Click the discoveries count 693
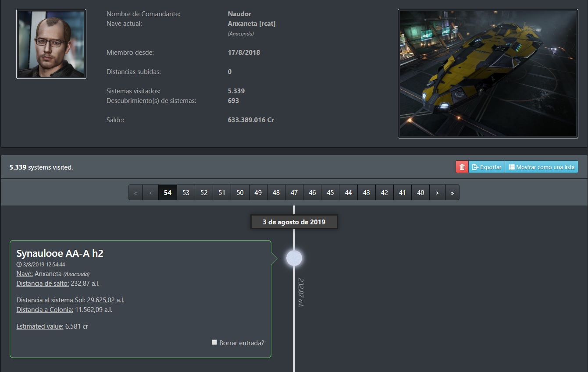Viewport: 588px width, 372px height. tap(233, 101)
